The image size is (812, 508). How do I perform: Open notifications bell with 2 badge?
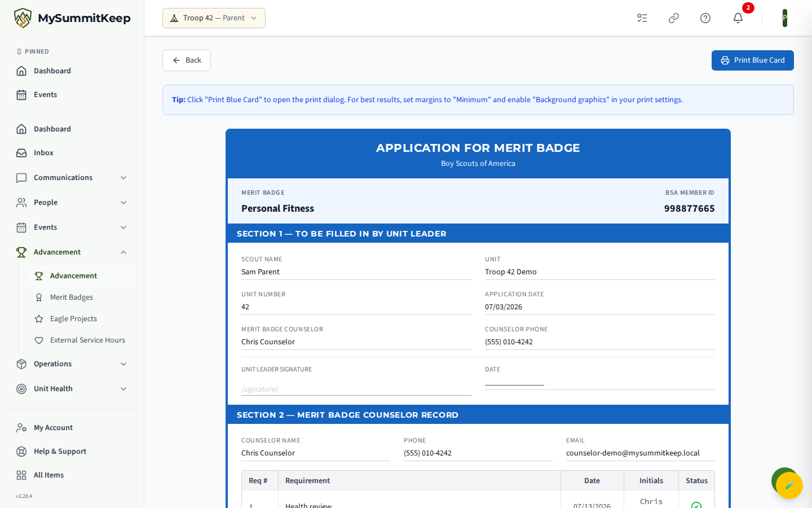(x=738, y=18)
